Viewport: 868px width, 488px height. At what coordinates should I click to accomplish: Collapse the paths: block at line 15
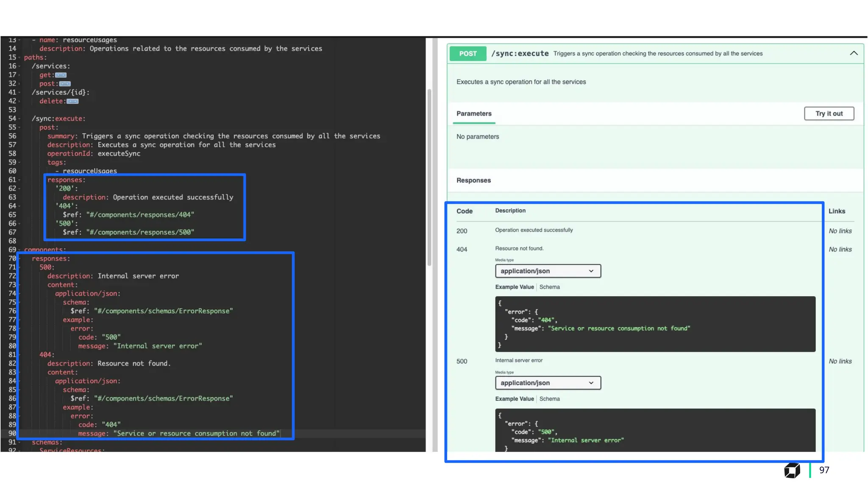pyautogui.click(x=19, y=58)
